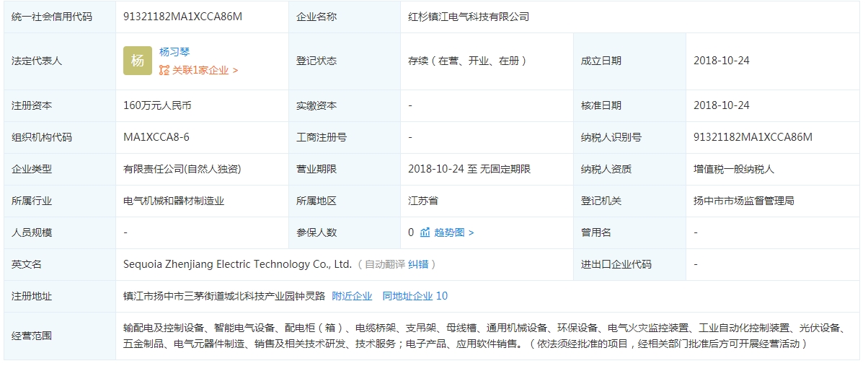Click the related-company icon beside 关联1家企业
Screen dimensions: 868x366
164,70
